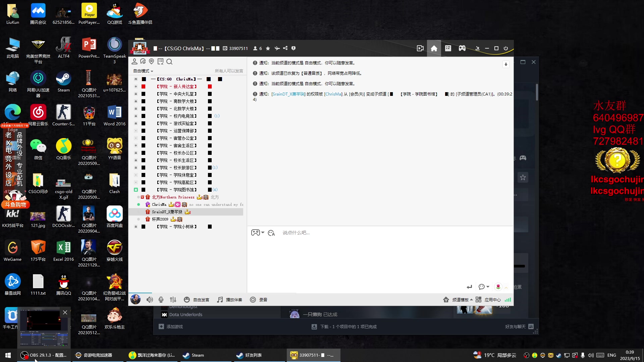Viewport: 644px width, 362px height.
Task: Open the OBS 29.1.3 taskbar button
Action: (44, 355)
